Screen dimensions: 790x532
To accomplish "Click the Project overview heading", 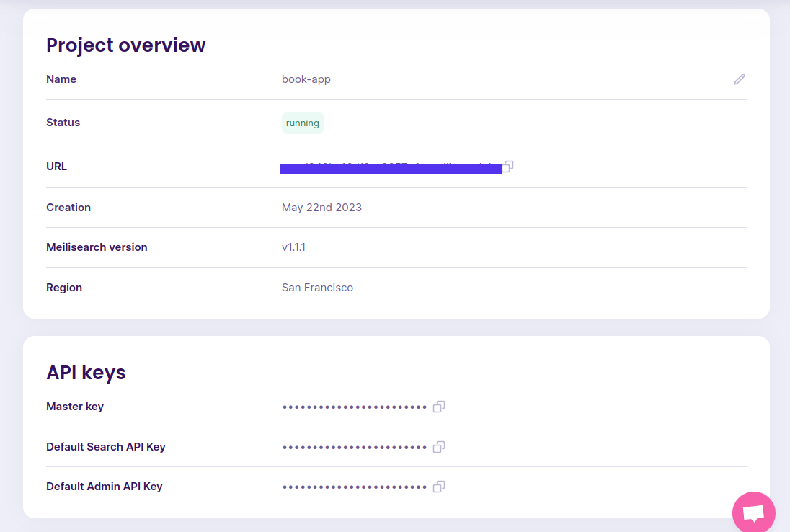I will (x=126, y=45).
